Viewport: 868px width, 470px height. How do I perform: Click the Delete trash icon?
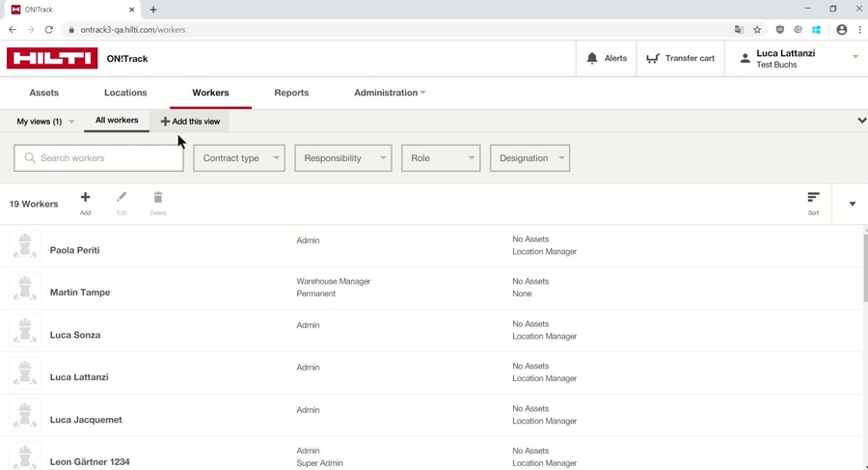pyautogui.click(x=158, y=197)
